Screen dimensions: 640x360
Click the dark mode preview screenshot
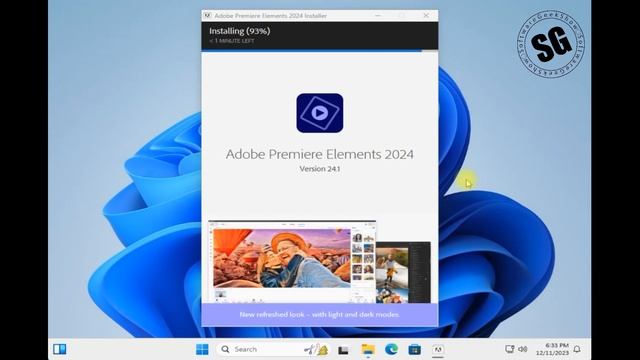[403, 272]
